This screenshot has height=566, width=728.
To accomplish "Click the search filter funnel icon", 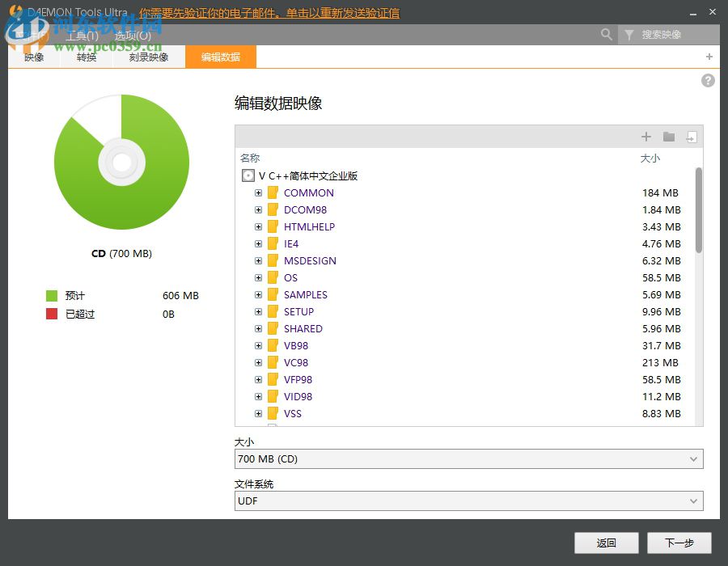I will pyautogui.click(x=629, y=35).
